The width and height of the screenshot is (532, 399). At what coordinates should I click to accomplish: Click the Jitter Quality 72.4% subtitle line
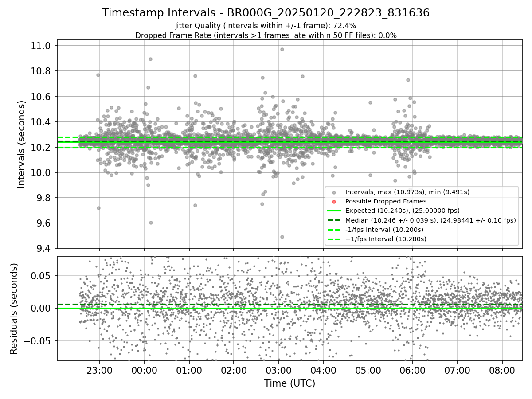click(x=266, y=26)
